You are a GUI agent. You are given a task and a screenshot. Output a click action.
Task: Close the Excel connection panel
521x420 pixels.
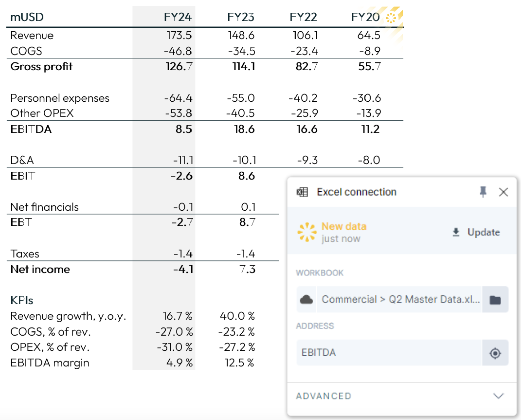(503, 192)
